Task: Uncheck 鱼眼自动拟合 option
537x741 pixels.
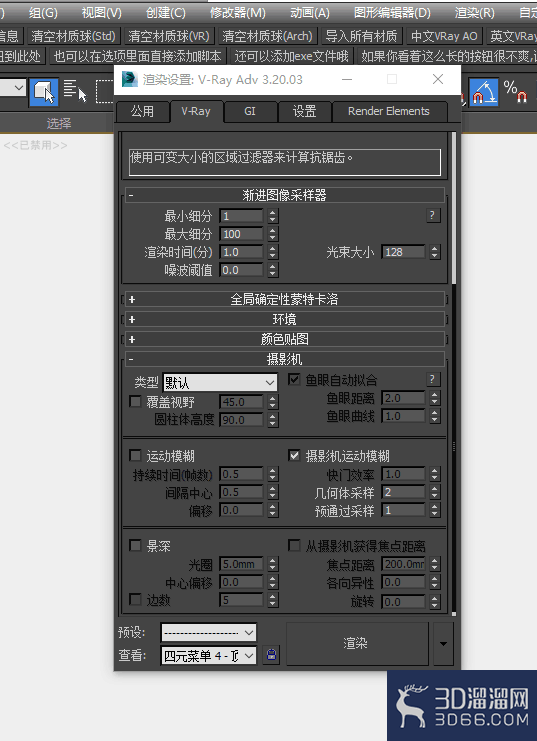Action: (x=294, y=379)
